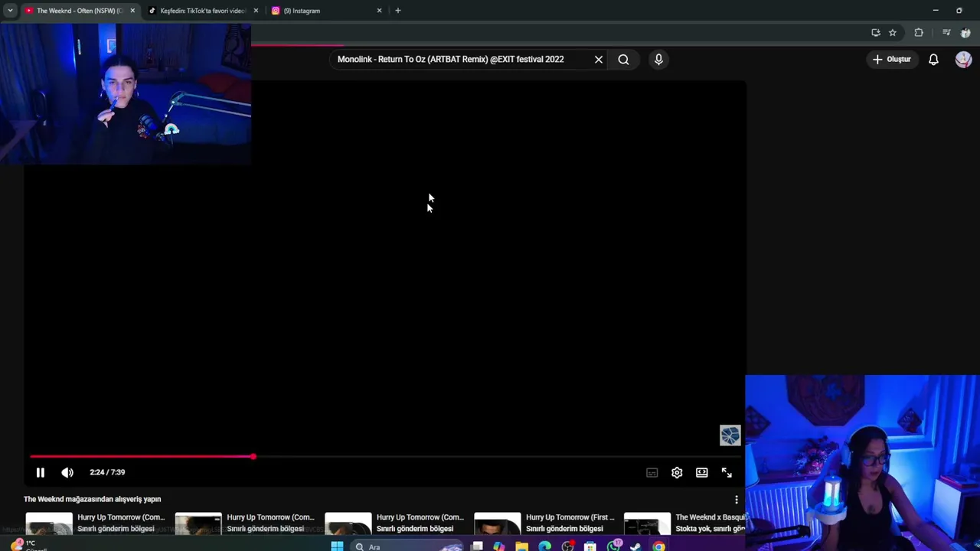Start voice search with the microphone
980x551 pixels.
click(x=658, y=59)
